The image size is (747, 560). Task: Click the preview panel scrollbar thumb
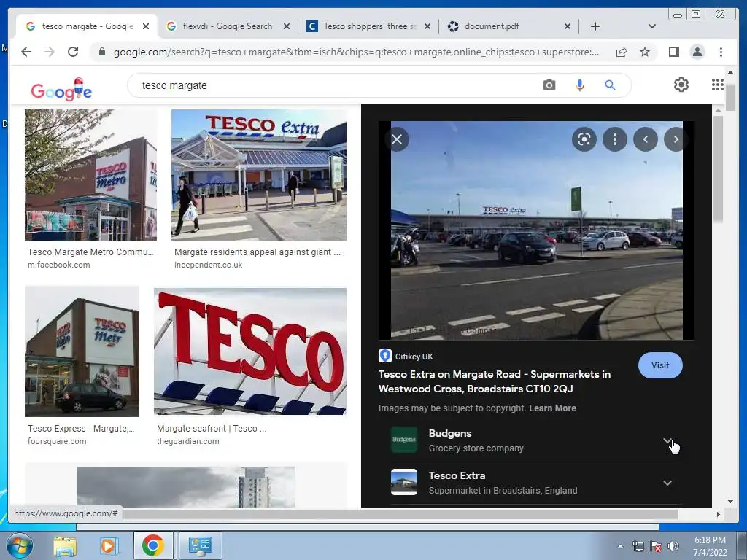pos(718,169)
